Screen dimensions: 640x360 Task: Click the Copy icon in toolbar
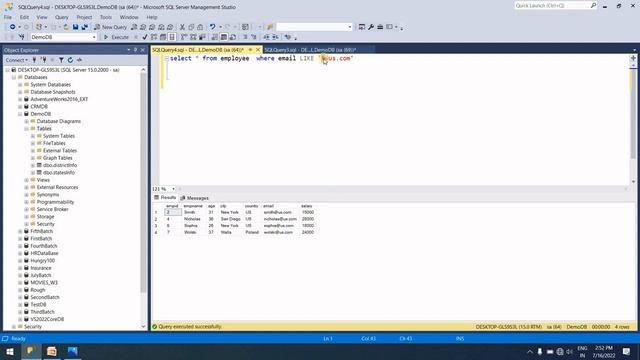[191, 27]
